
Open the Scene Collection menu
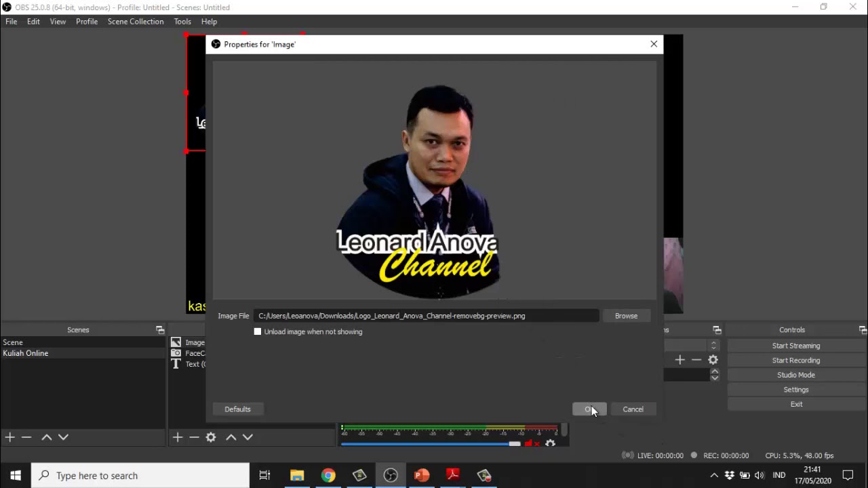136,22
